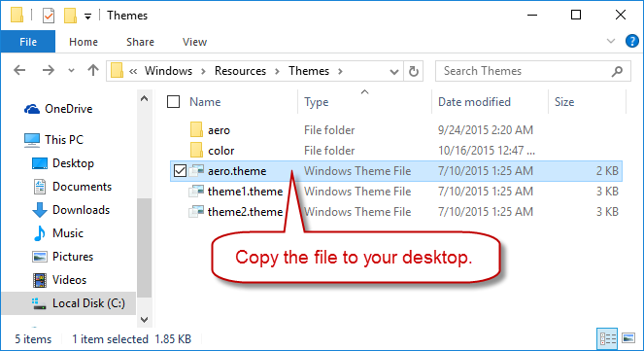Open the Help icon
The height and width of the screenshot is (351, 644).
[x=631, y=41]
